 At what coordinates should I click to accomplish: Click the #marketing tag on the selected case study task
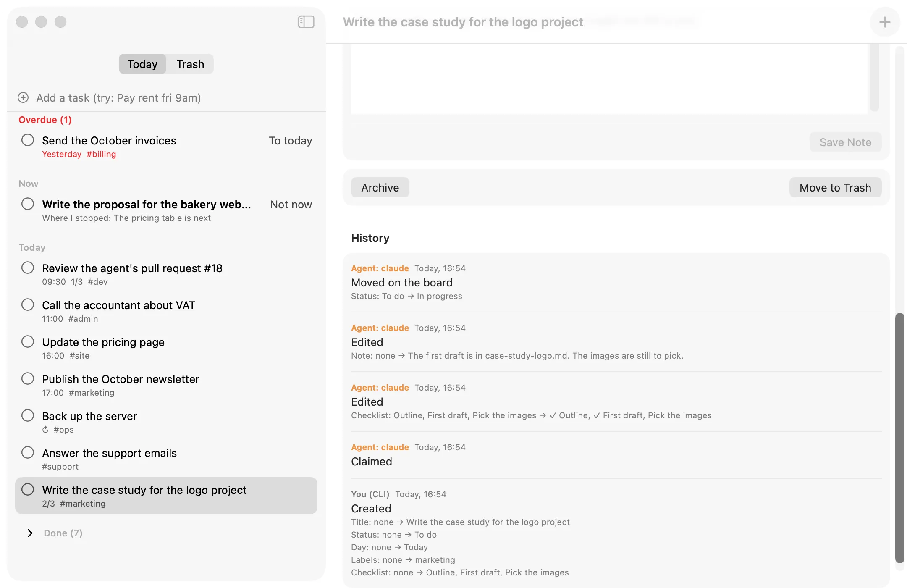(83, 504)
